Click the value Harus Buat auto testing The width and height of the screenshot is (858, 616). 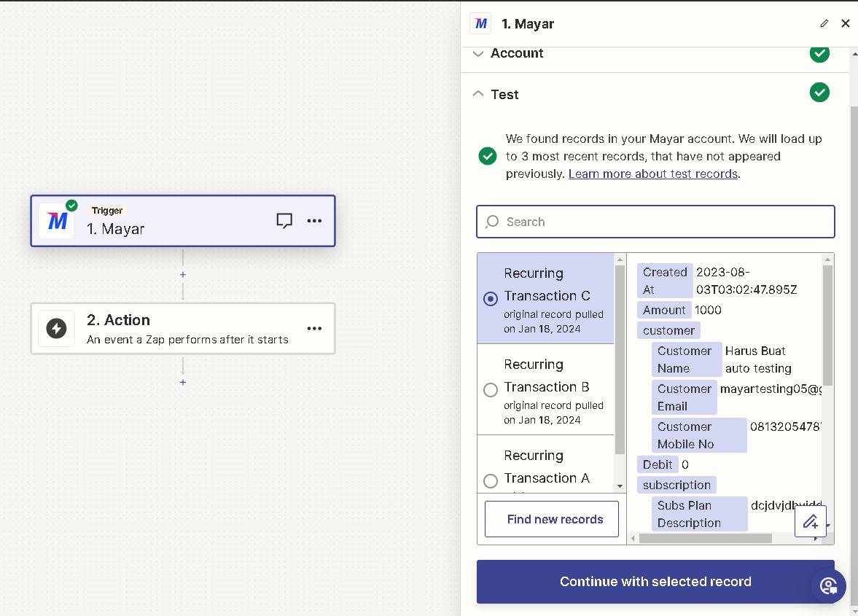[x=758, y=359]
